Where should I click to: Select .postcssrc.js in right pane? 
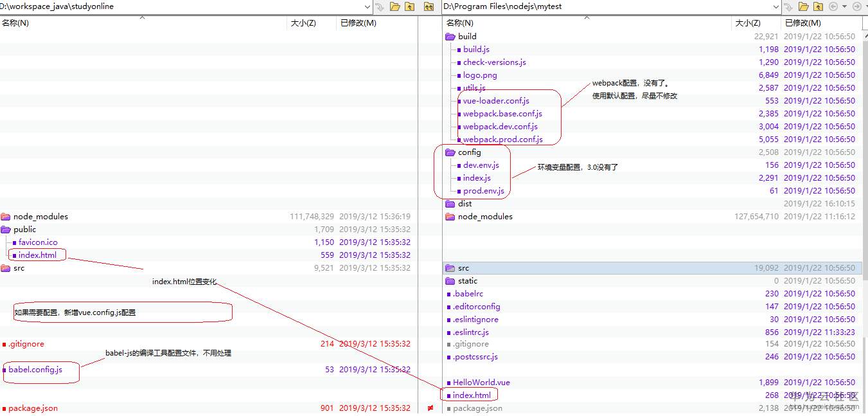pyautogui.click(x=475, y=357)
